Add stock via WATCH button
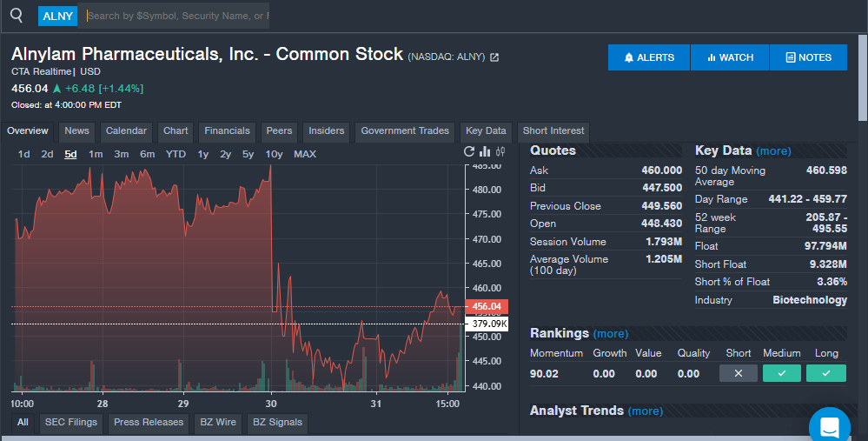The width and height of the screenshot is (868, 441). 730,57
